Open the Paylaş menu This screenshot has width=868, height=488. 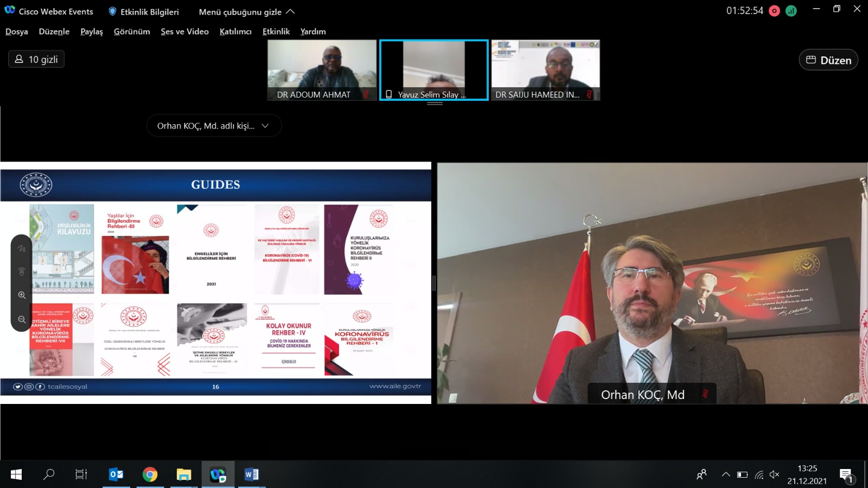tap(91, 31)
